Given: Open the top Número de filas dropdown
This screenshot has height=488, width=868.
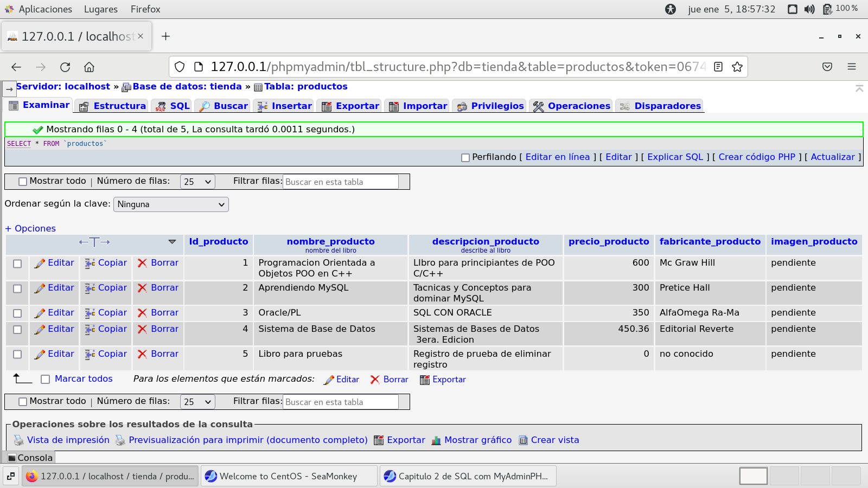Looking at the screenshot, I should [x=197, y=182].
